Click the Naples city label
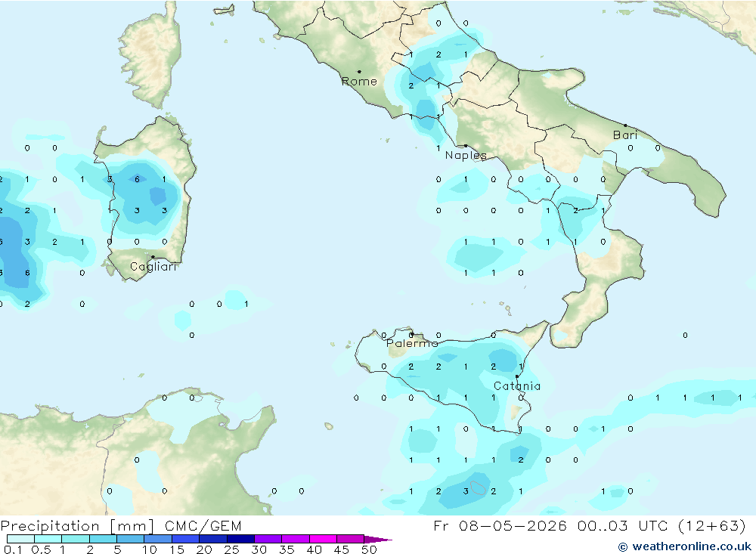 tap(466, 155)
